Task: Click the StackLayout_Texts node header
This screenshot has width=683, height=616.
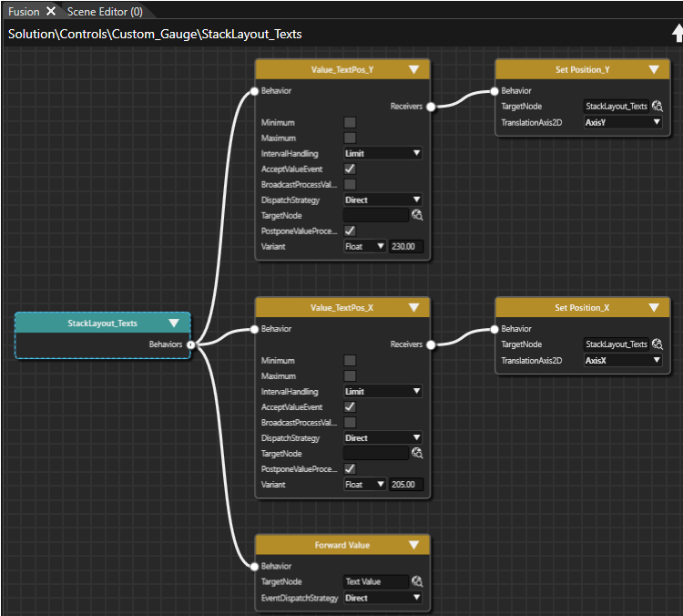Action: [102, 323]
